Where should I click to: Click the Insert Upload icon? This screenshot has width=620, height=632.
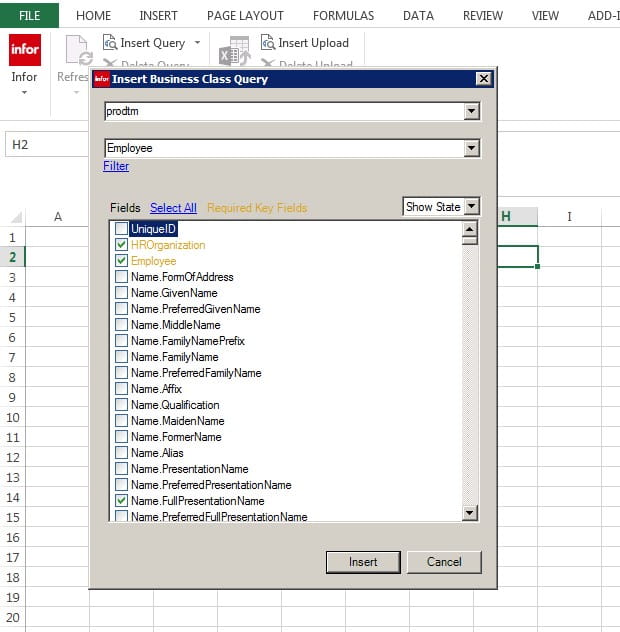[x=268, y=42]
